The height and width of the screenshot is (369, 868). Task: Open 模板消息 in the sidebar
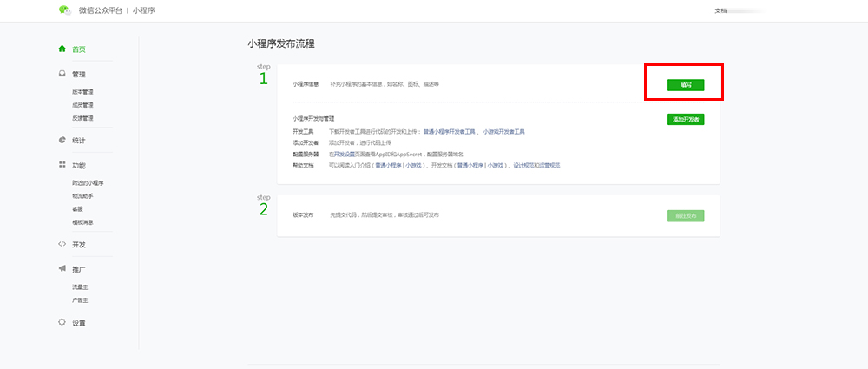pyautogui.click(x=82, y=222)
